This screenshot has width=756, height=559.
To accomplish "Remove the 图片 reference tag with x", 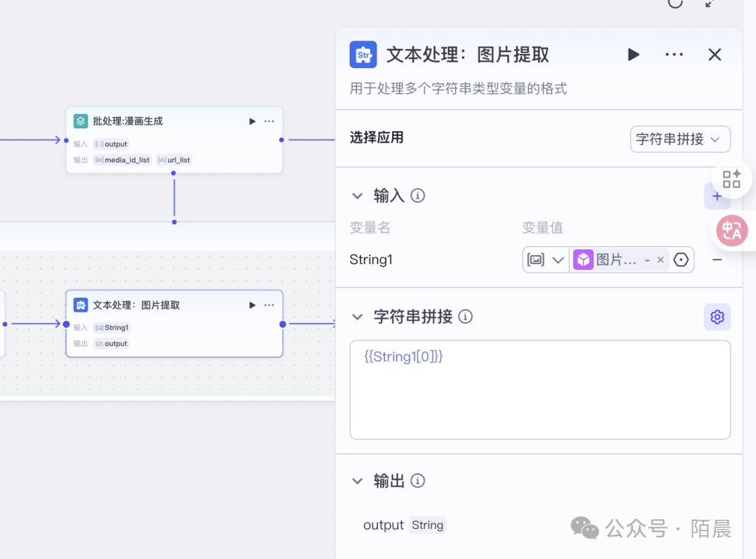I will point(660,260).
